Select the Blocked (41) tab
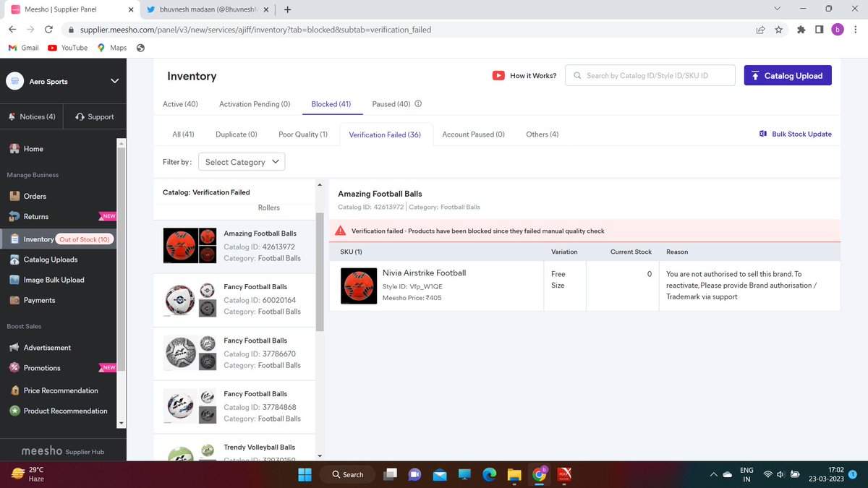 click(331, 104)
